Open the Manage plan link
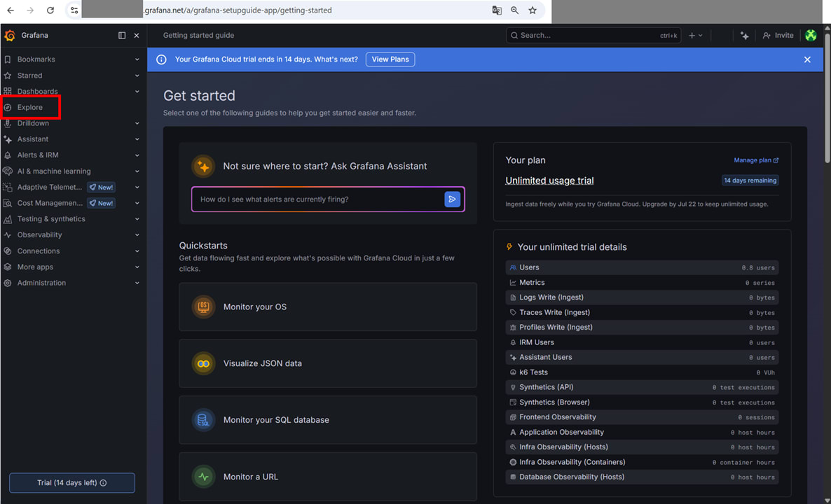 point(756,160)
